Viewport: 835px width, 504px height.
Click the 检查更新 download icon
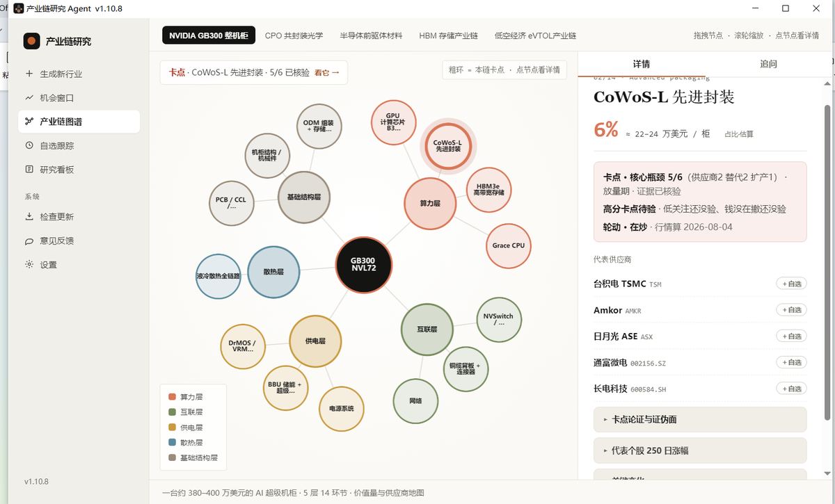tap(29, 217)
